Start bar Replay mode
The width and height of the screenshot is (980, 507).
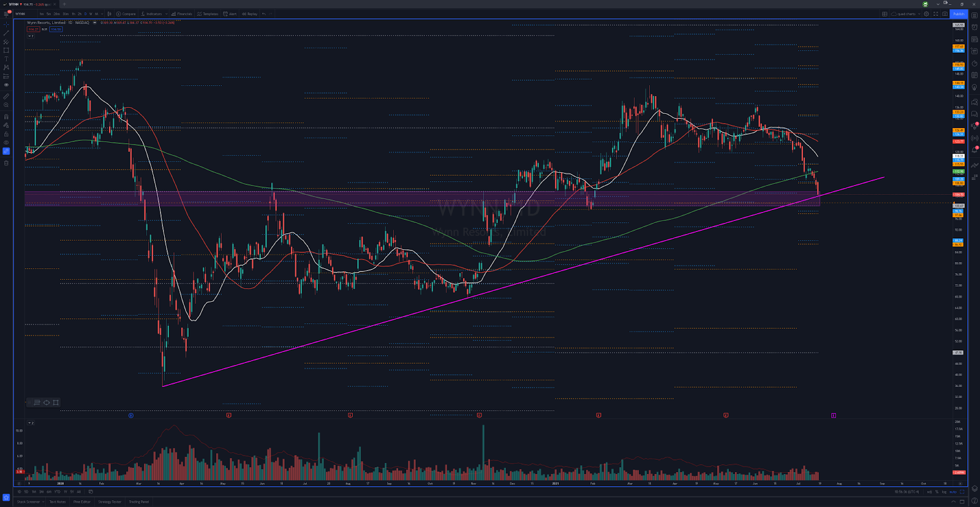coord(249,14)
